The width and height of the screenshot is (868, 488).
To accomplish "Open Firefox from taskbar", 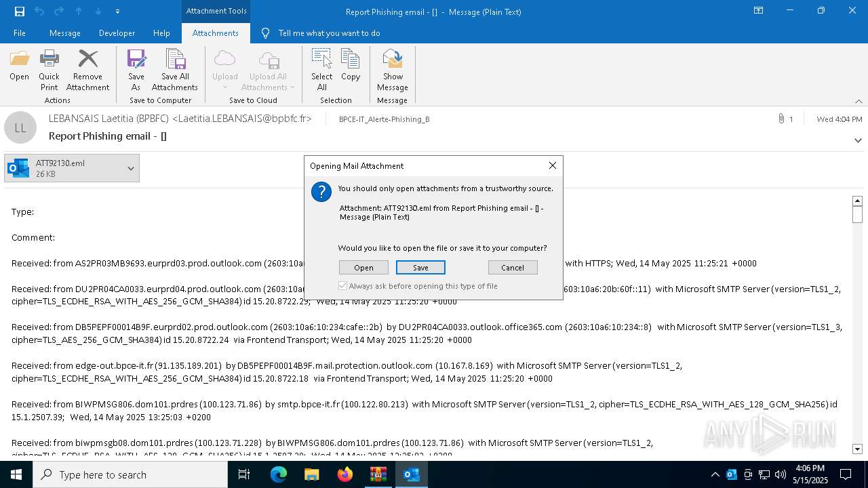I will coord(345,474).
